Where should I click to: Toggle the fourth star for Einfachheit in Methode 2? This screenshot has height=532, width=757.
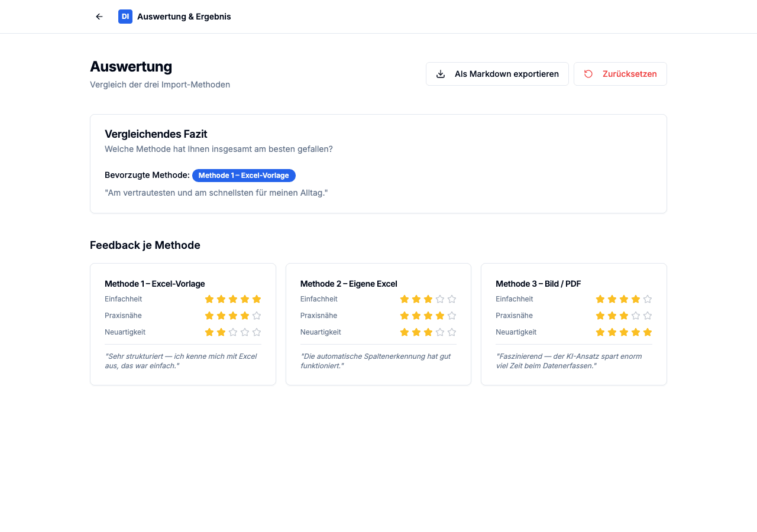(x=441, y=299)
